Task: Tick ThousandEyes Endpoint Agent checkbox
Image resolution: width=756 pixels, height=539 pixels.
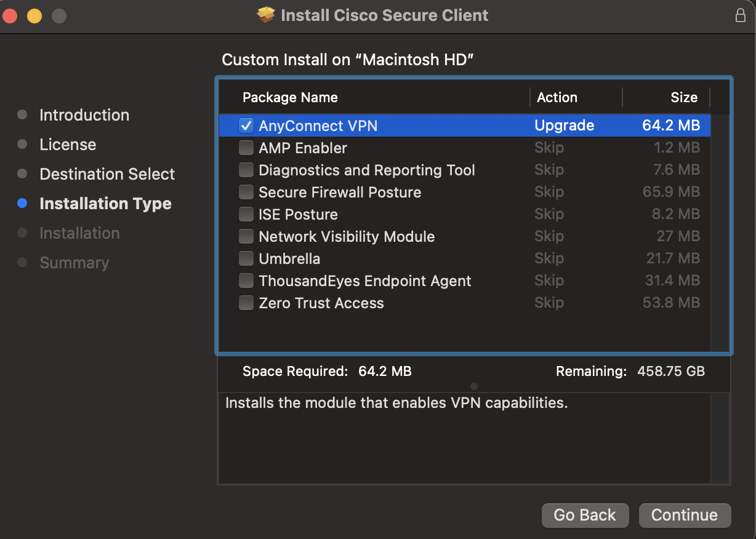Action: point(246,281)
